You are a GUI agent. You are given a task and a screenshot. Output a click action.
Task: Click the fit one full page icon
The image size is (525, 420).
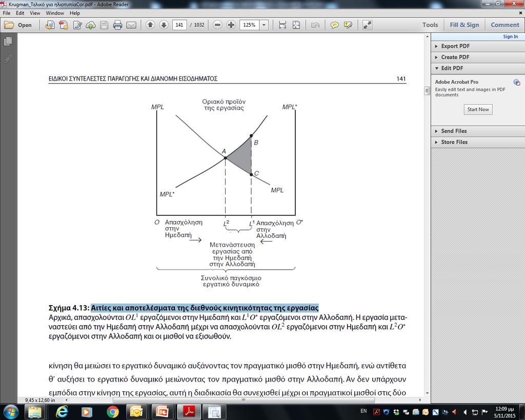click(296, 25)
